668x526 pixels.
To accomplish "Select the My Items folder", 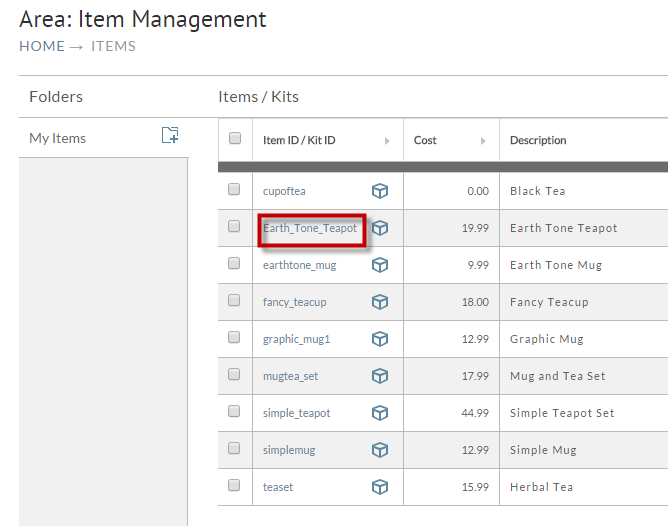I will 58,138.
